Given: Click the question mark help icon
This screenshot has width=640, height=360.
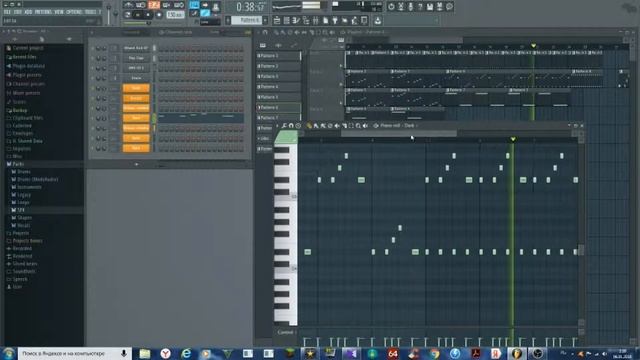Looking at the screenshot, I should point(420,7).
